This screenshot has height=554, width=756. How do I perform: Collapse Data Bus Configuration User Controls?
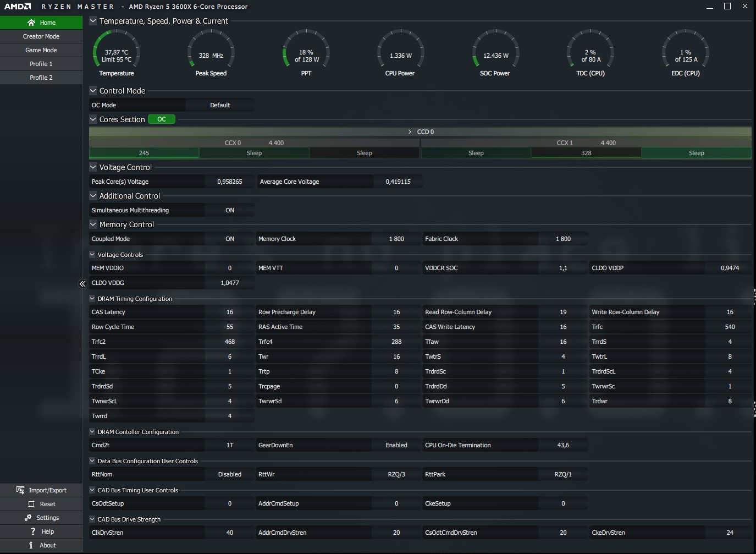92,461
